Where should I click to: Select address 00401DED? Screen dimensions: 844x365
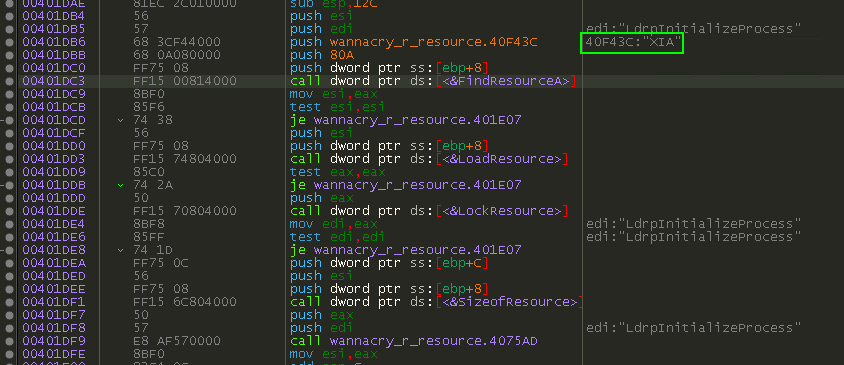pyautogui.click(x=54, y=276)
